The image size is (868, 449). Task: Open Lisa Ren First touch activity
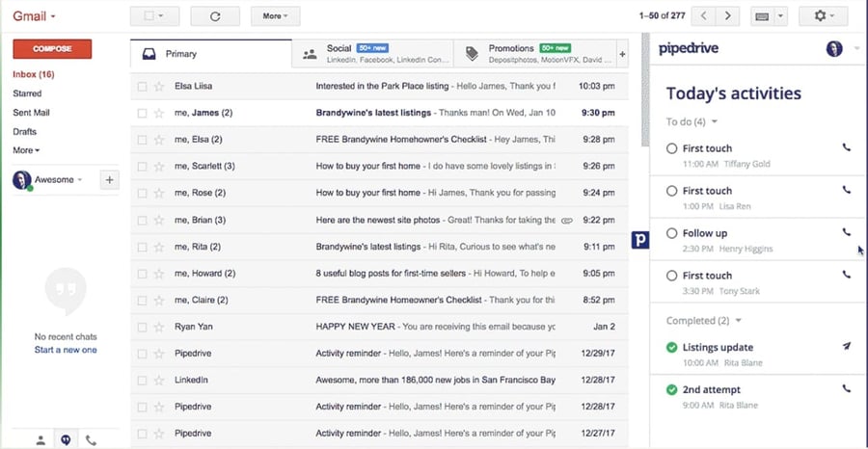point(757,198)
